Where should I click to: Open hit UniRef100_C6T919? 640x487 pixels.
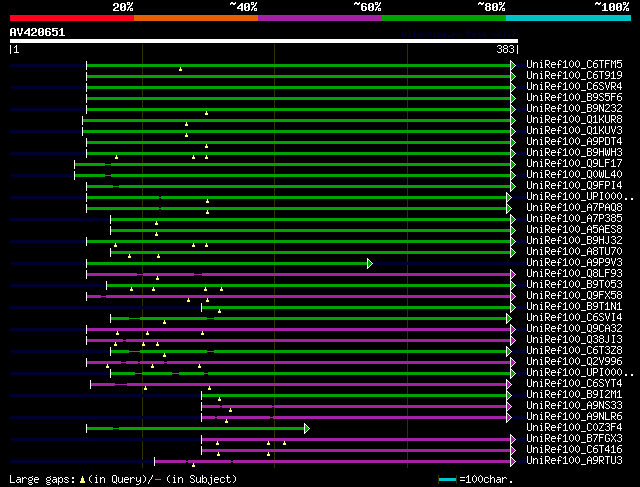click(x=574, y=76)
